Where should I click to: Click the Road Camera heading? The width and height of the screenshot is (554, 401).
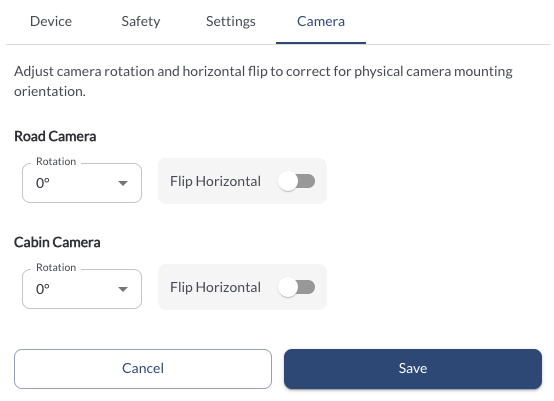click(55, 136)
